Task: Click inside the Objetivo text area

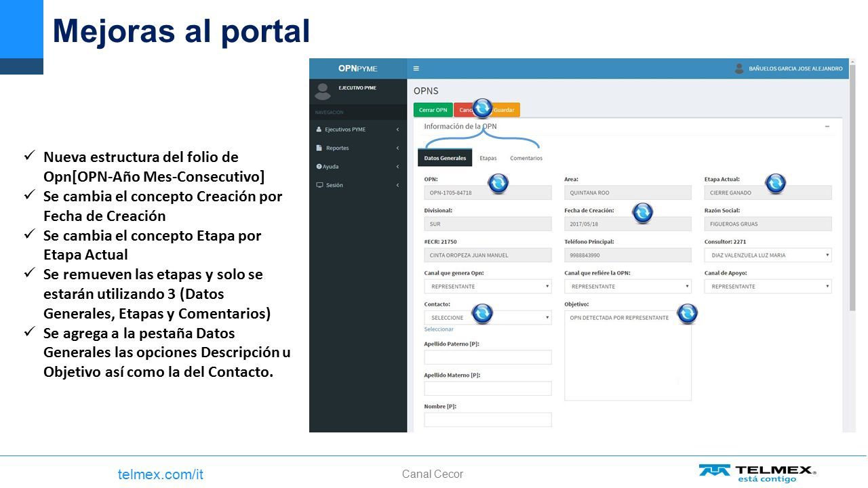Action: click(627, 356)
